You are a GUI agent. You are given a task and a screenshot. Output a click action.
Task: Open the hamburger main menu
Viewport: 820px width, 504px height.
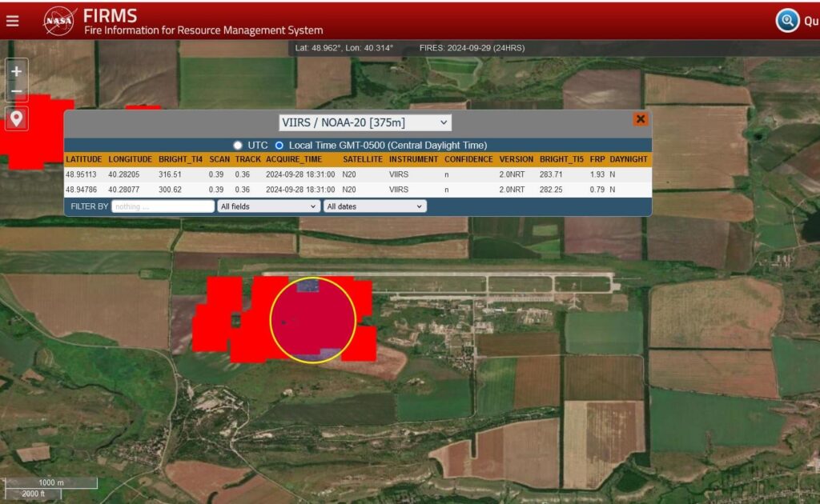coord(13,21)
